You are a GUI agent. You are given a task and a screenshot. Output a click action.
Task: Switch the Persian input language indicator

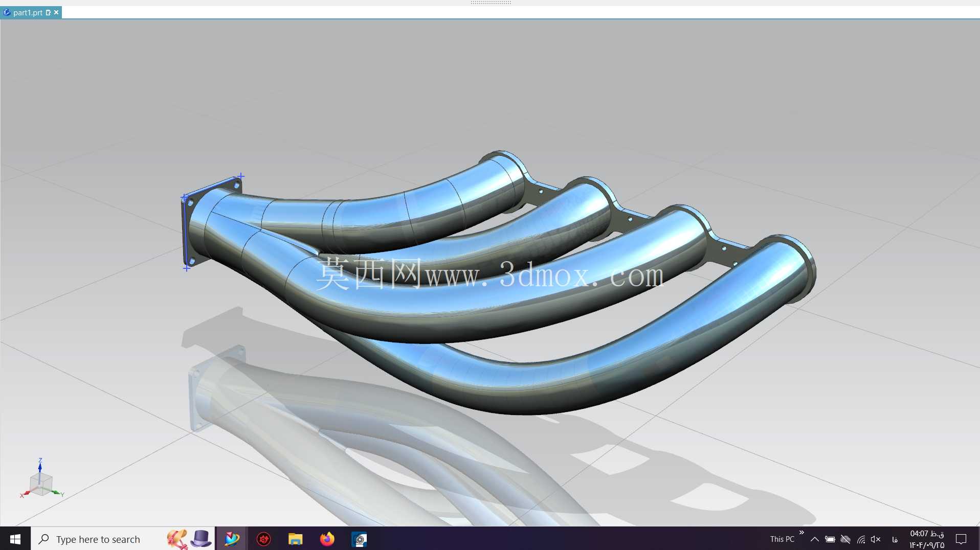click(x=895, y=539)
